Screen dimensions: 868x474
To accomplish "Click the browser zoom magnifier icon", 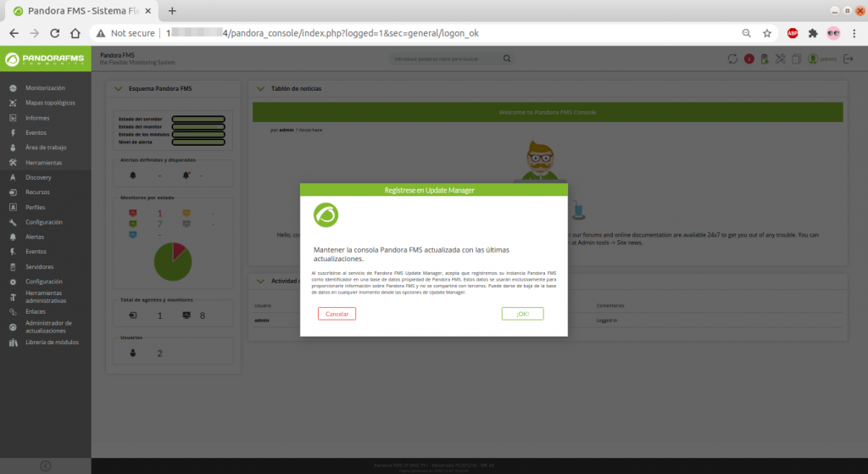I will tap(746, 33).
